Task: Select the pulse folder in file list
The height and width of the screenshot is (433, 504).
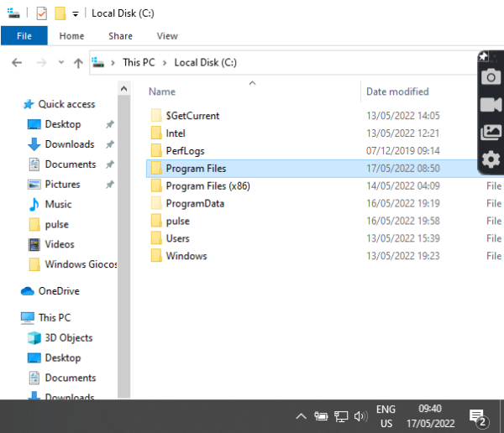Action: (178, 221)
